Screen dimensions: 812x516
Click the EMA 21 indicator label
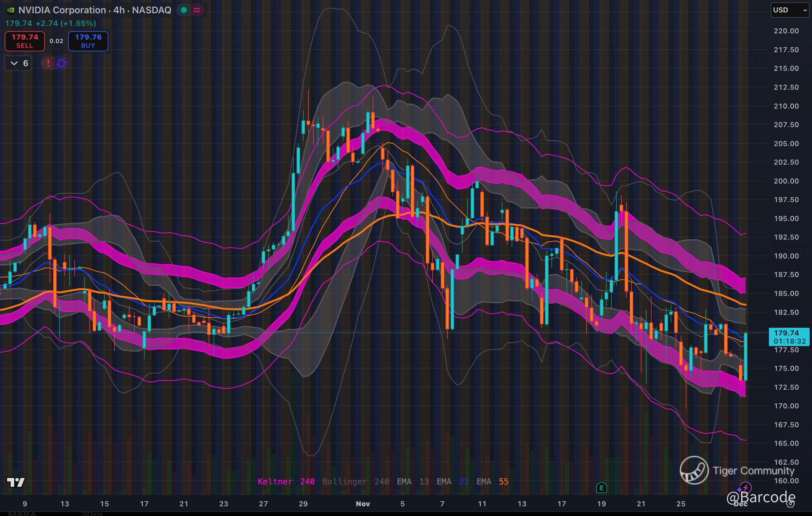tap(453, 481)
